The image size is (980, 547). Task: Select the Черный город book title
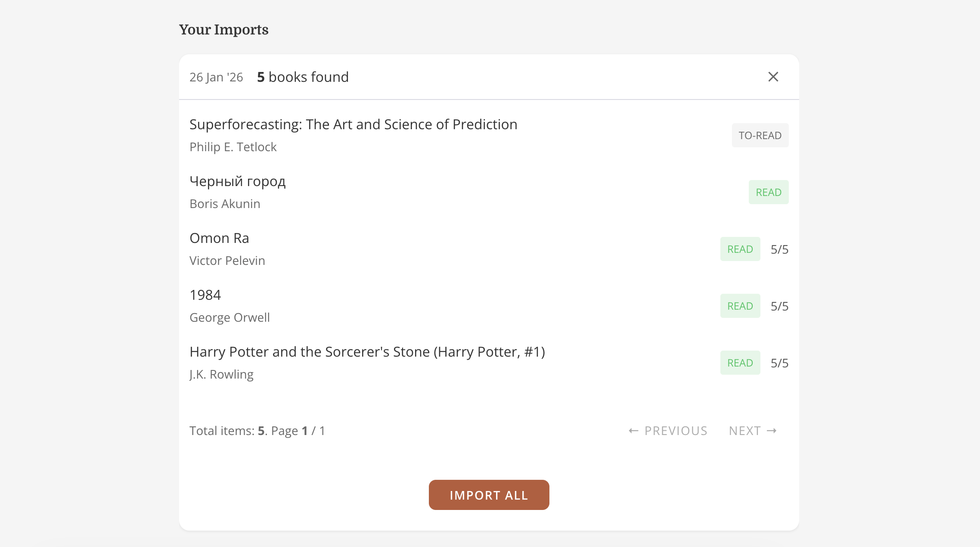(238, 181)
